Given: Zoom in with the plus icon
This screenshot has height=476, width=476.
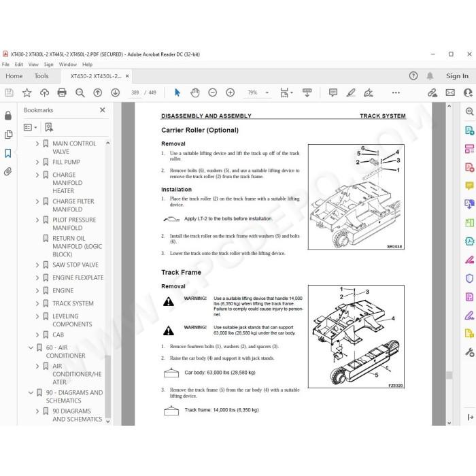Looking at the screenshot, I should [230, 92].
